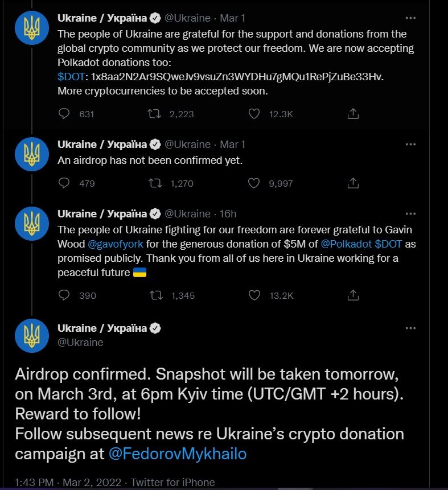Like the 'airdrop has not been confirmed' tweet

[x=254, y=183]
